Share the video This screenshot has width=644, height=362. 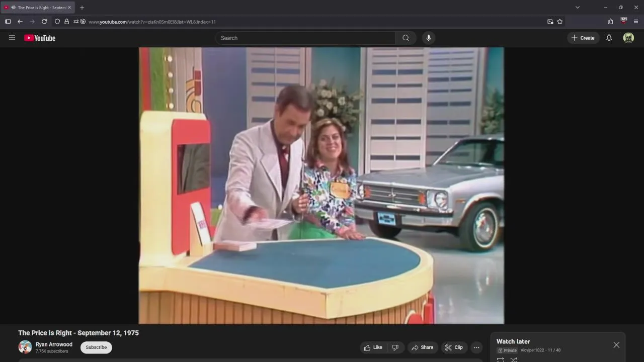tap(423, 347)
